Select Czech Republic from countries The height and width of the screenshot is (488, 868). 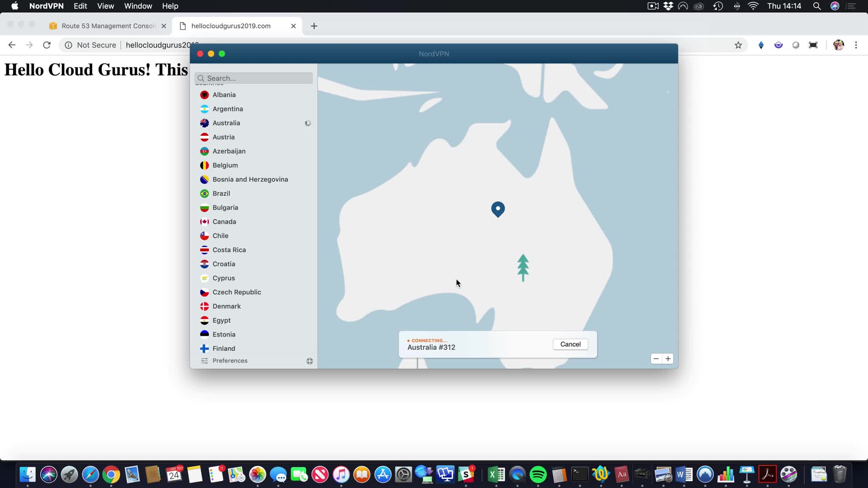(236, 292)
